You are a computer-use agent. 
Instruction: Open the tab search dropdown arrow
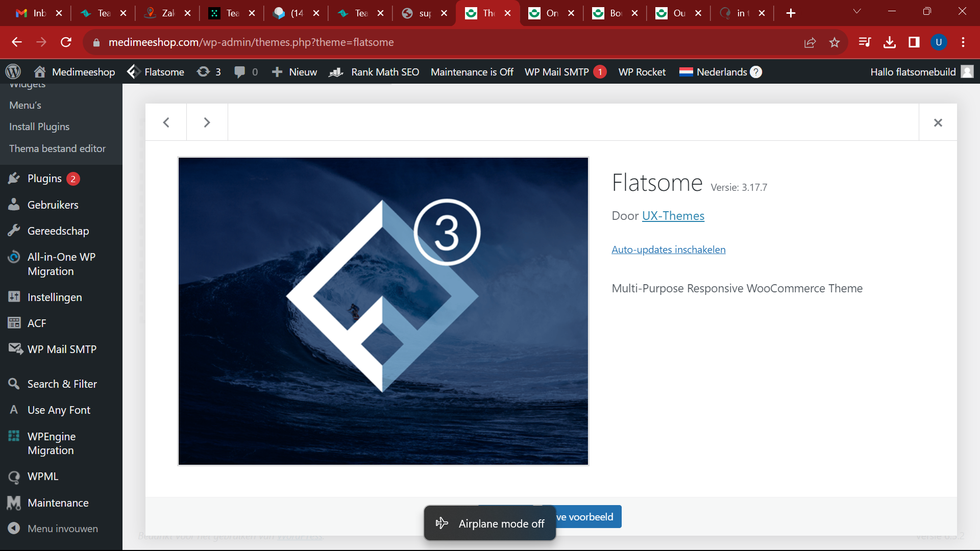[x=857, y=11]
